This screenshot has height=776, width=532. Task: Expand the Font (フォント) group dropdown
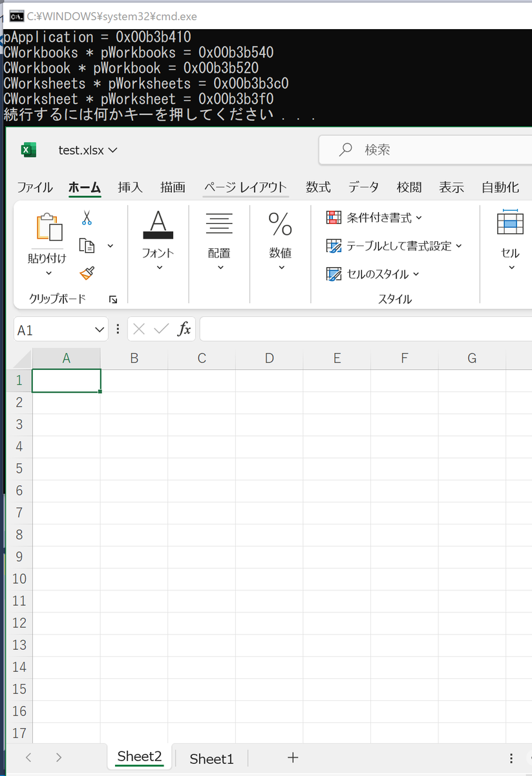tap(159, 268)
